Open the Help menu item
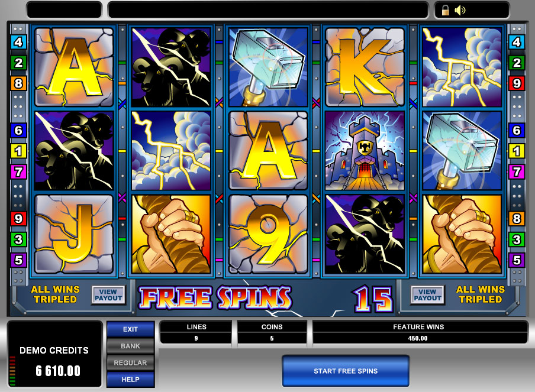The height and width of the screenshot is (392, 535). click(x=130, y=380)
